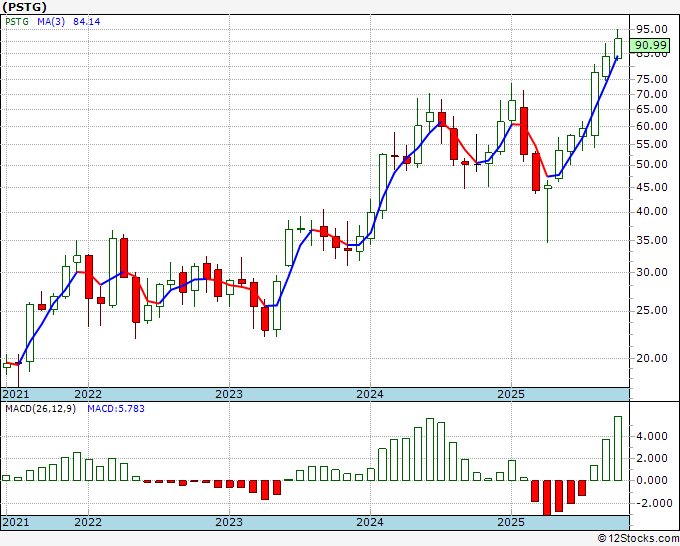The height and width of the screenshot is (546, 680).
Task: Click 2025 on the price chart timeline
Action: coord(511,394)
